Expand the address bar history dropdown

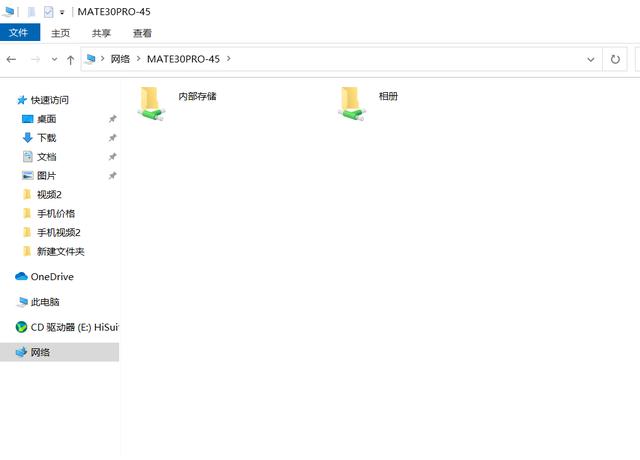click(x=591, y=60)
